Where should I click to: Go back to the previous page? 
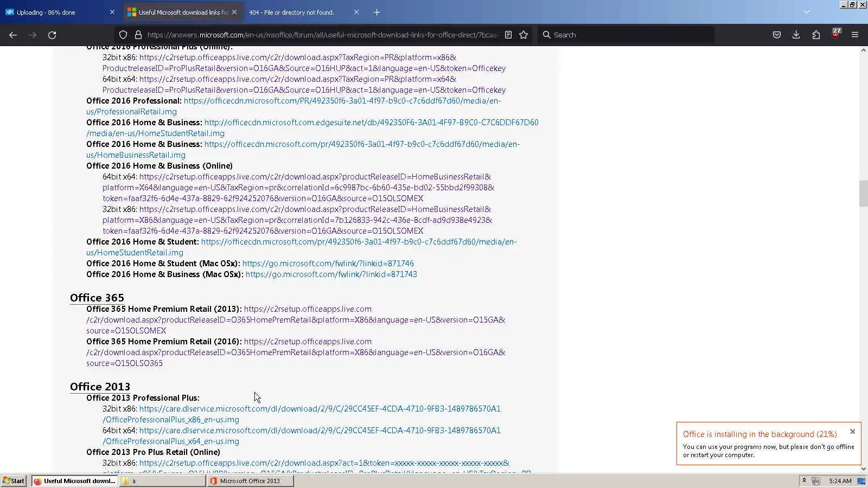point(13,35)
